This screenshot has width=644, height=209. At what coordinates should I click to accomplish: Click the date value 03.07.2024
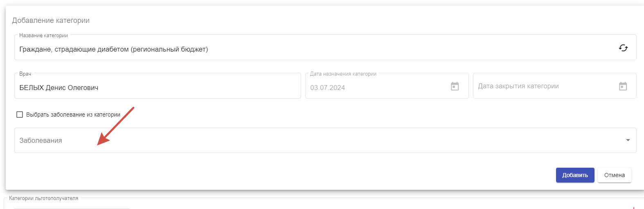(327, 88)
